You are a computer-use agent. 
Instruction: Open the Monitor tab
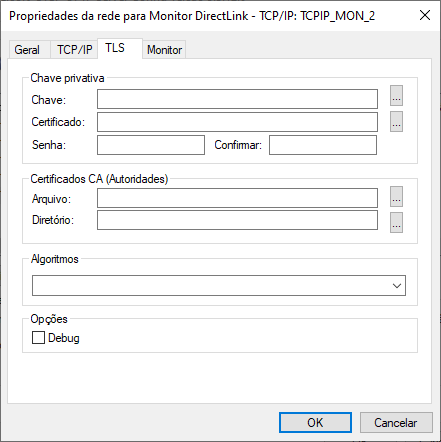click(x=165, y=50)
